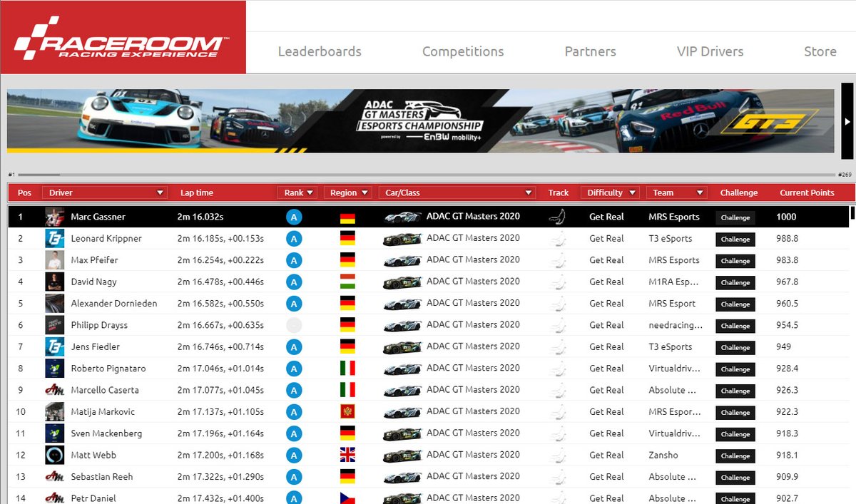Click the Pos column header
Screen dimensions: 856x504
(25, 192)
